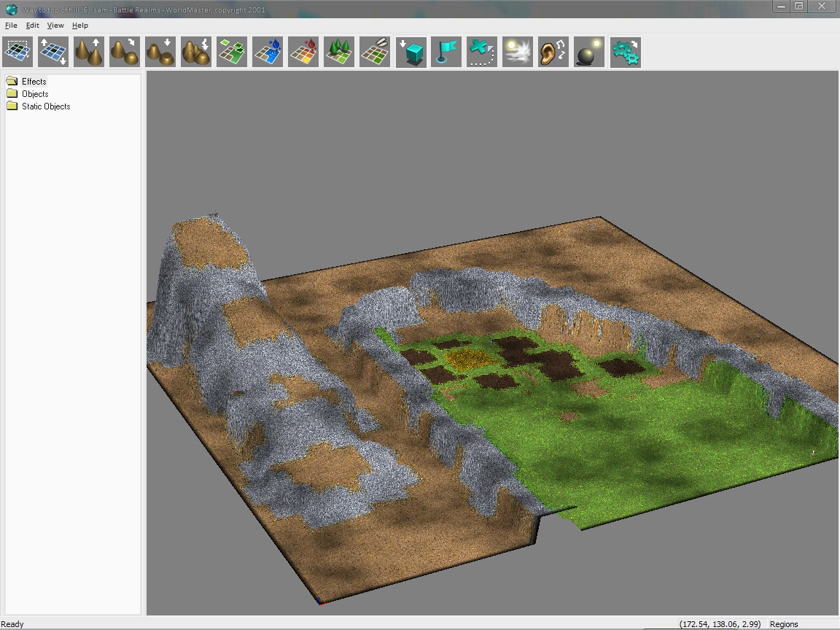Select the Static Objects folder
840x630 pixels.
click(45, 106)
